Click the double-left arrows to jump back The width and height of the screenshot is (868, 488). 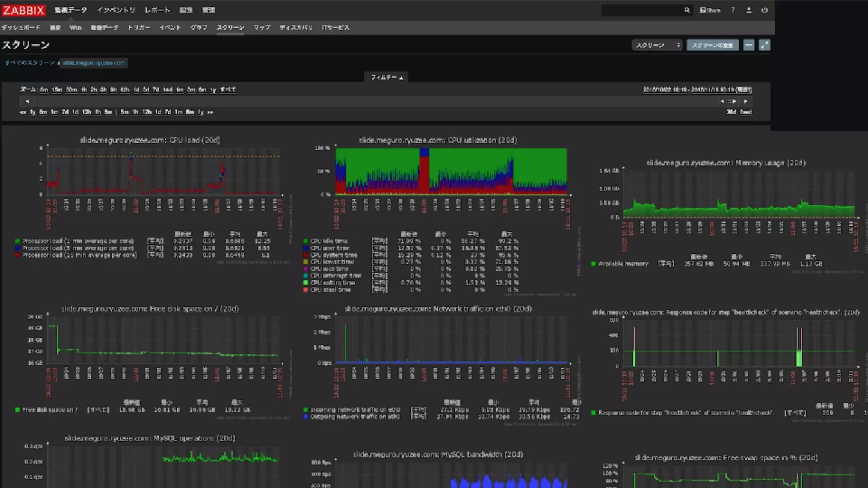pos(23,112)
